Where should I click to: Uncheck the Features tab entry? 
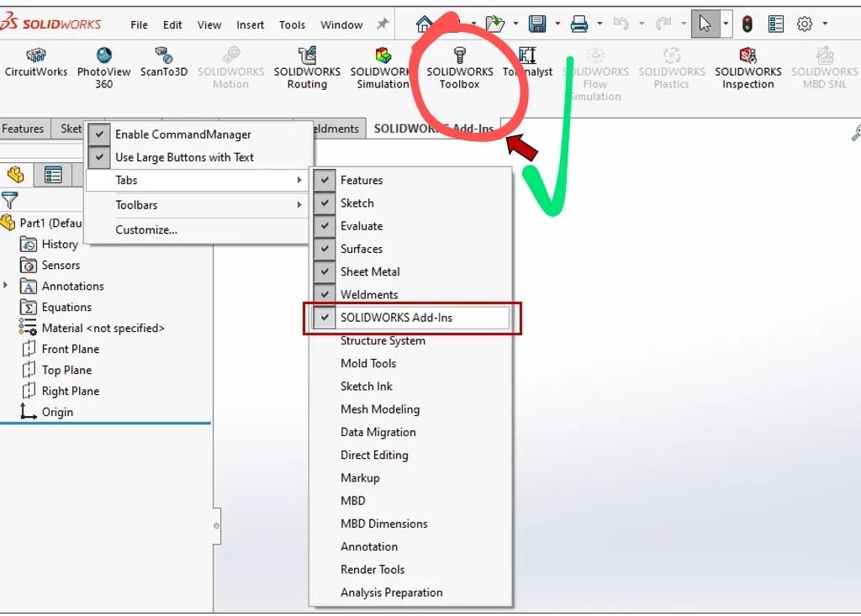coord(325,180)
